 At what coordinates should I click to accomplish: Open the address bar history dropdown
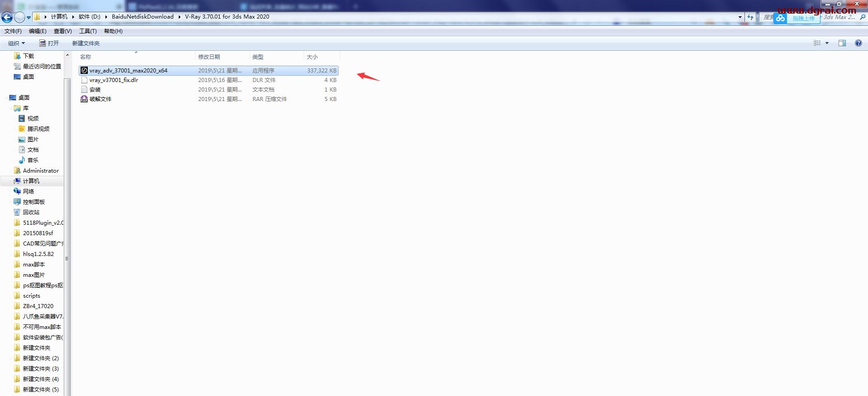(740, 17)
